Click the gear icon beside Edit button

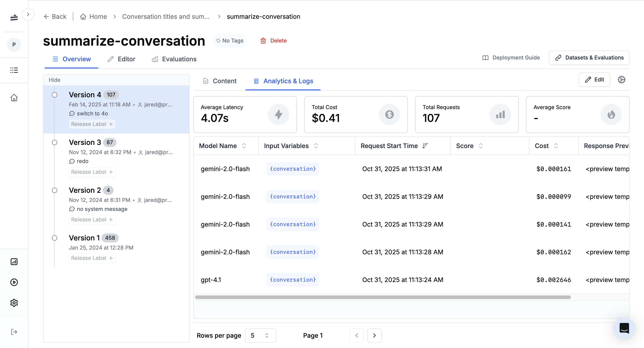coord(621,80)
